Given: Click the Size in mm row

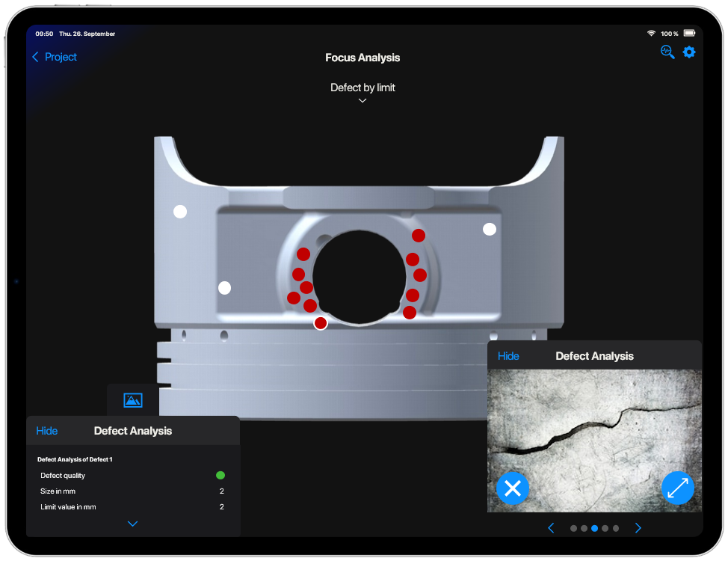Looking at the screenshot, I should click(132, 491).
